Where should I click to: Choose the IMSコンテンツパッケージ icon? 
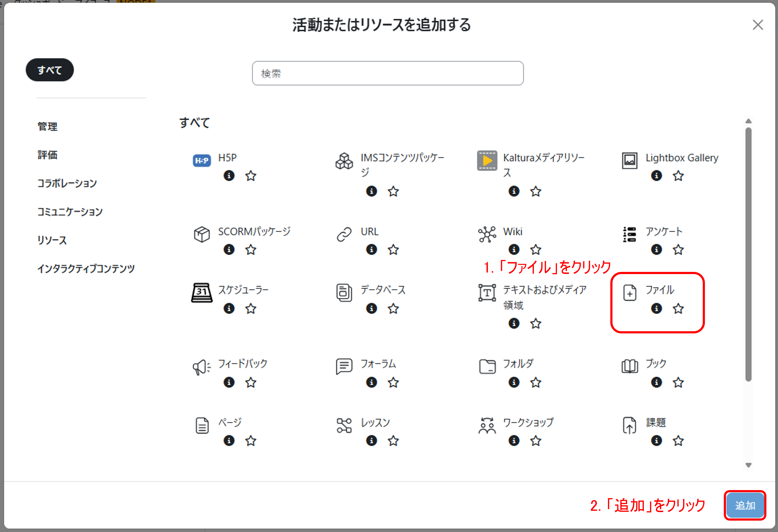(344, 161)
